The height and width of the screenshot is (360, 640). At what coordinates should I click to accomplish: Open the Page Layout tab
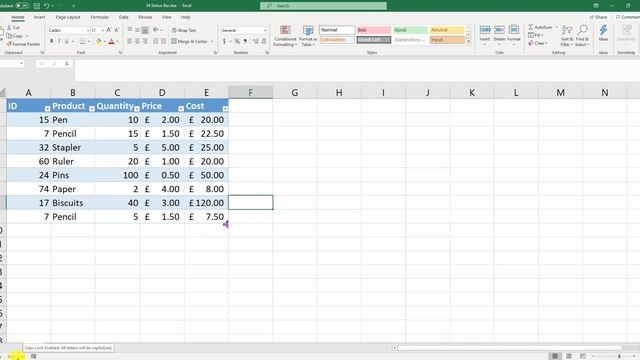click(68, 17)
